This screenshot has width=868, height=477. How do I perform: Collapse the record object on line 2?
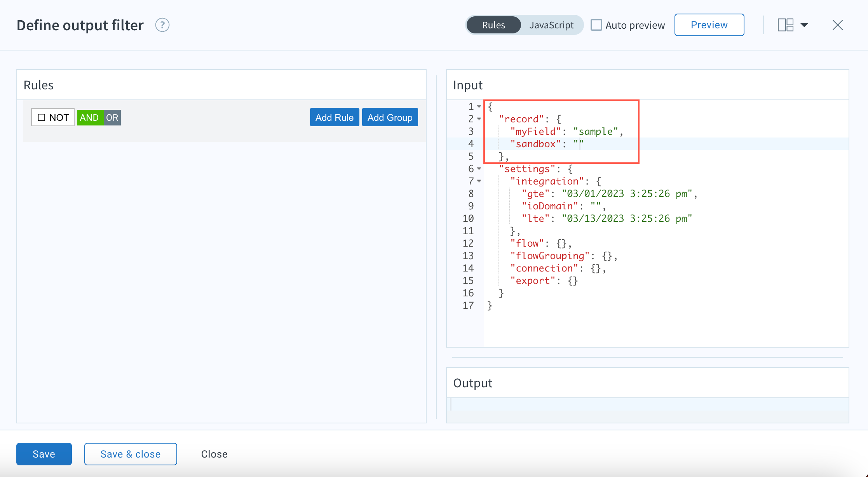coord(479,119)
